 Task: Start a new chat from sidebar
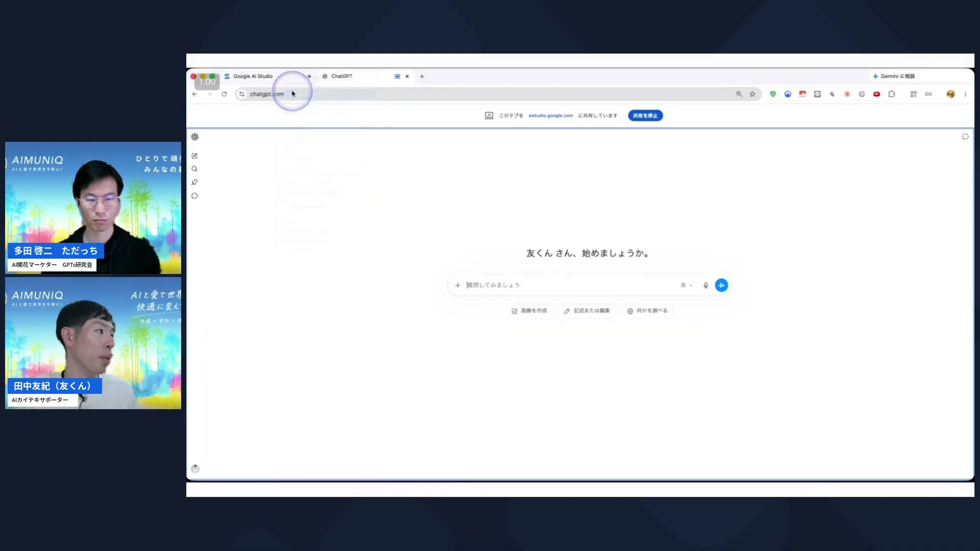point(194,156)
